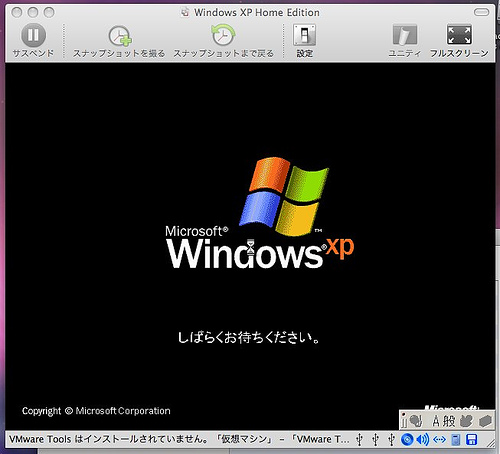Click the blue sound speaker status icon
This screenshot has height=454, width=500.
click(x=423, y=439)
